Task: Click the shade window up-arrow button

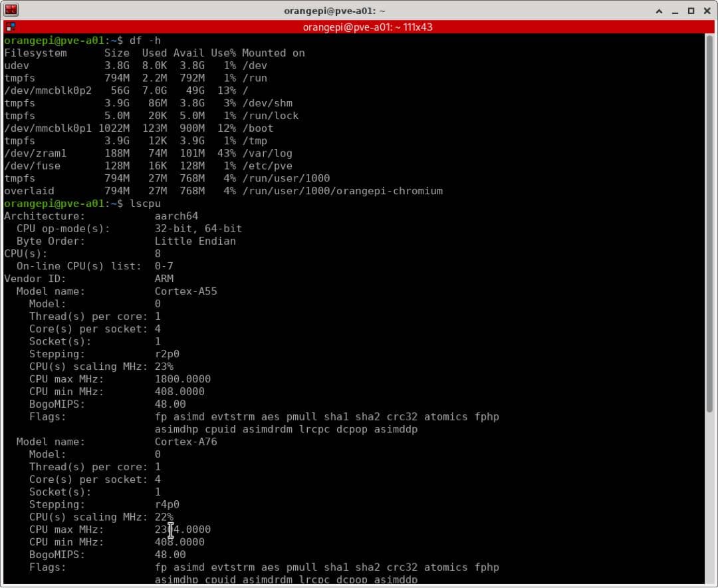Action: point(659,11)
